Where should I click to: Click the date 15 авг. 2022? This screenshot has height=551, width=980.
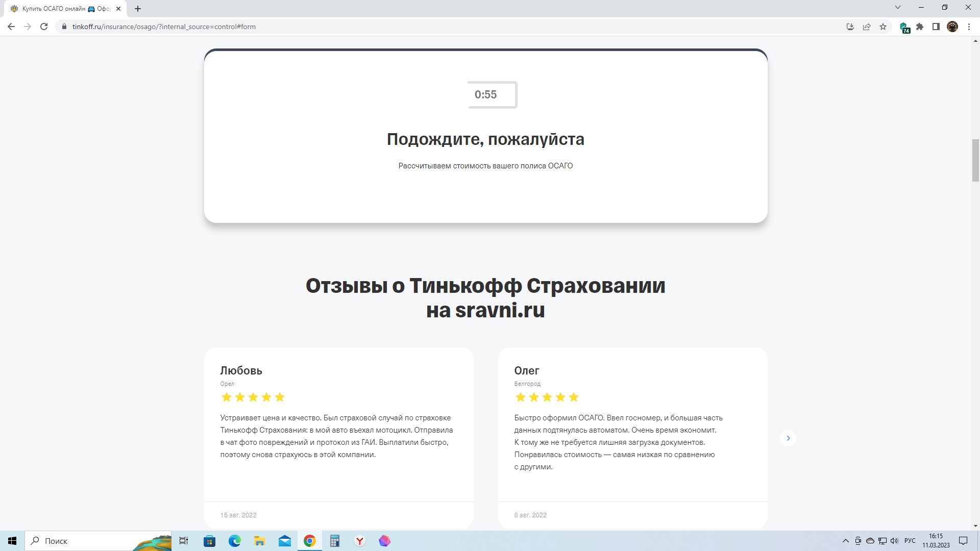click(x=238, y=515)
